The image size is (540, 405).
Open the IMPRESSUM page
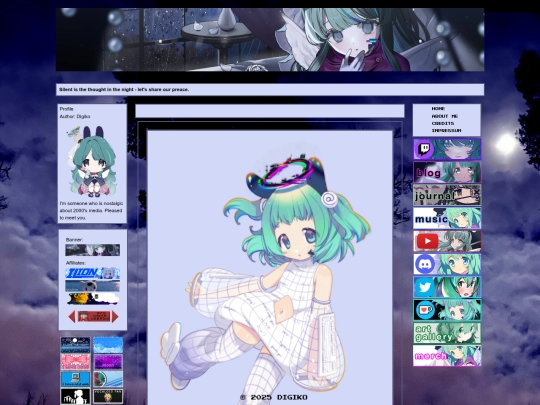446,131
